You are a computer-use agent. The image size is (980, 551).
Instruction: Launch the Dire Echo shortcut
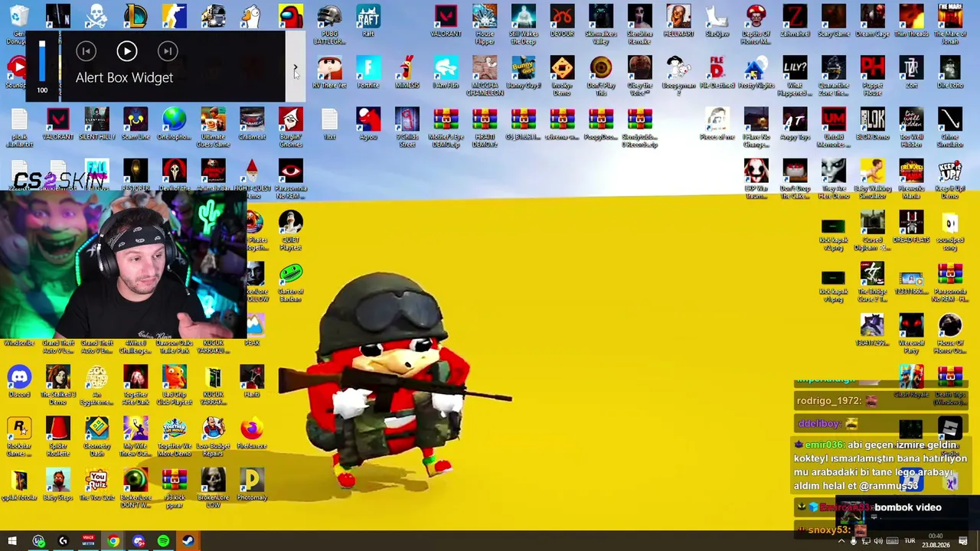[950, 73]
